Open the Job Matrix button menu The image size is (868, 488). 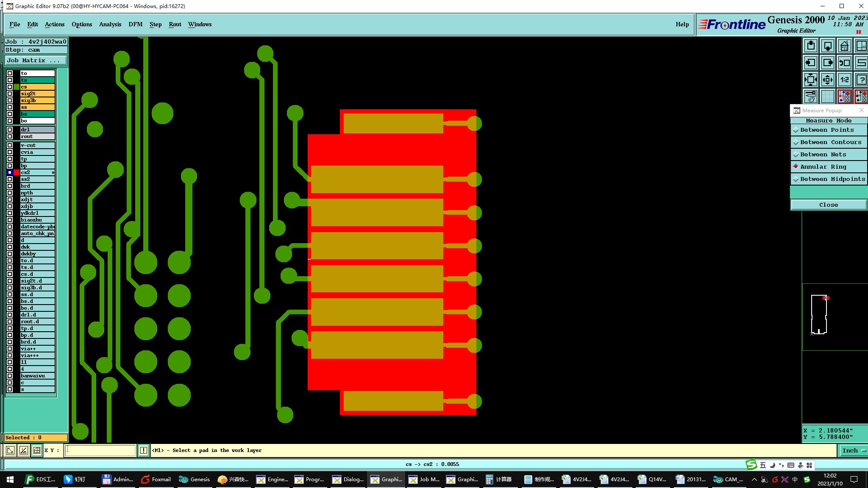(36, 61)
